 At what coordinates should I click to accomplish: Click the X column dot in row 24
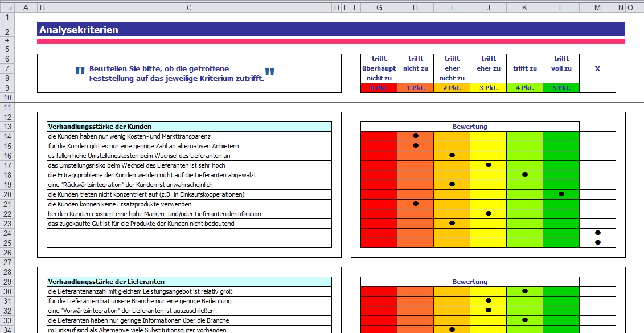pos(597,233)
